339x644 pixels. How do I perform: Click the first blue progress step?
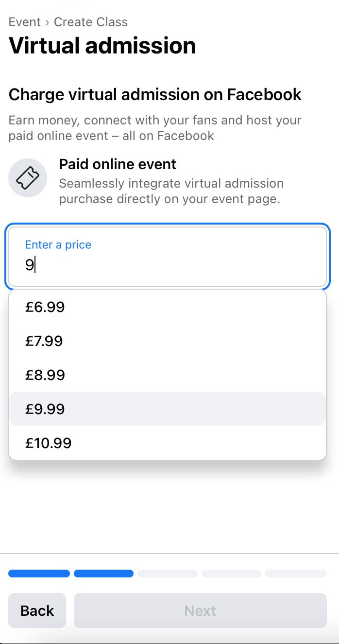tap(39, 574)
